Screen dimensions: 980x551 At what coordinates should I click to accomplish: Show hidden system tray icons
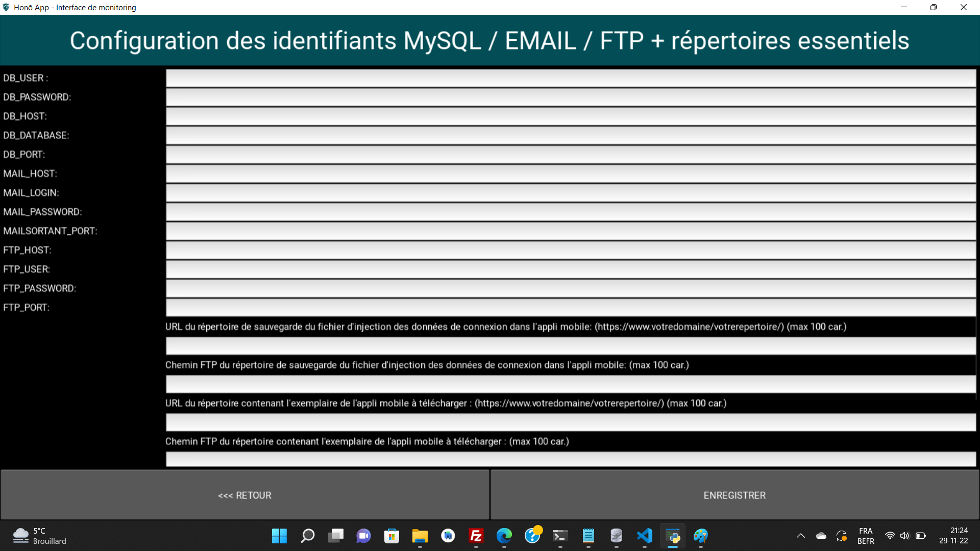click(x=800, y=536)
